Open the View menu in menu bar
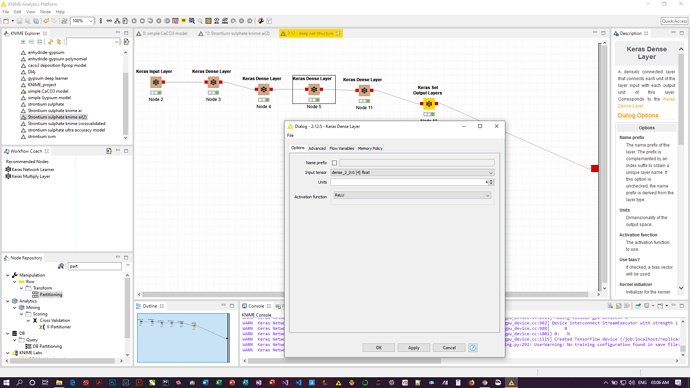Viewport: 690px width, 388px height. (30, 12)
